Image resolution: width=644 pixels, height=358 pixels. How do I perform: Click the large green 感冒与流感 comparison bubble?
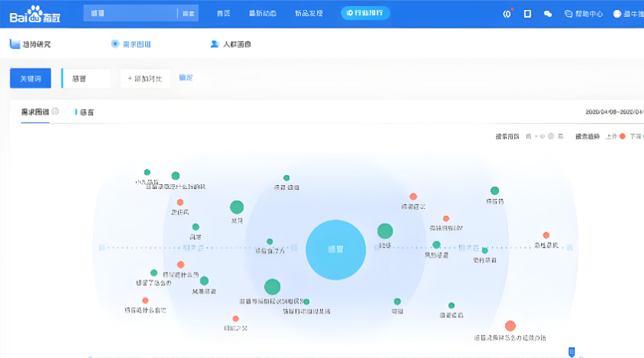pos(272,287)
